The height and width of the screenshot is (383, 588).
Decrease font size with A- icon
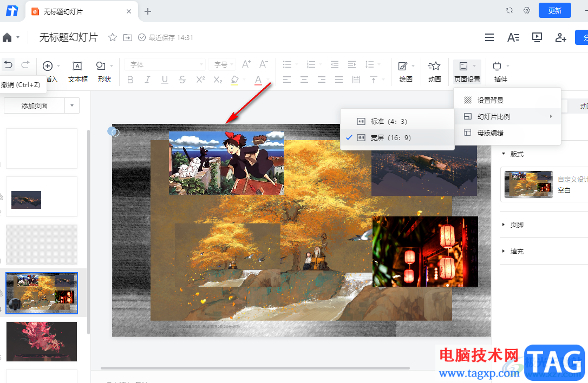(264, 64)
